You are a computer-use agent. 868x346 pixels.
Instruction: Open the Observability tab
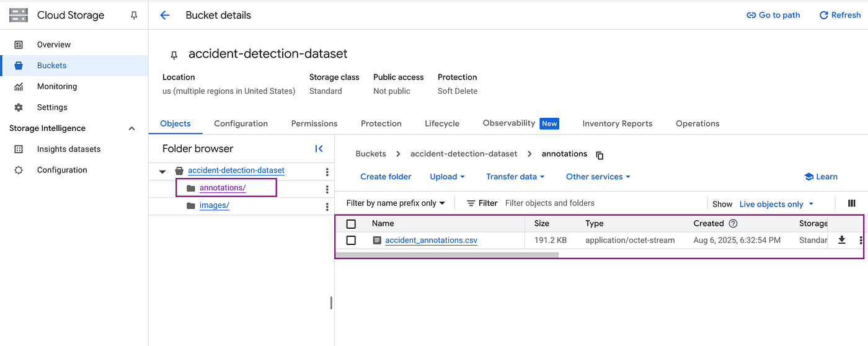coord(521,123)
